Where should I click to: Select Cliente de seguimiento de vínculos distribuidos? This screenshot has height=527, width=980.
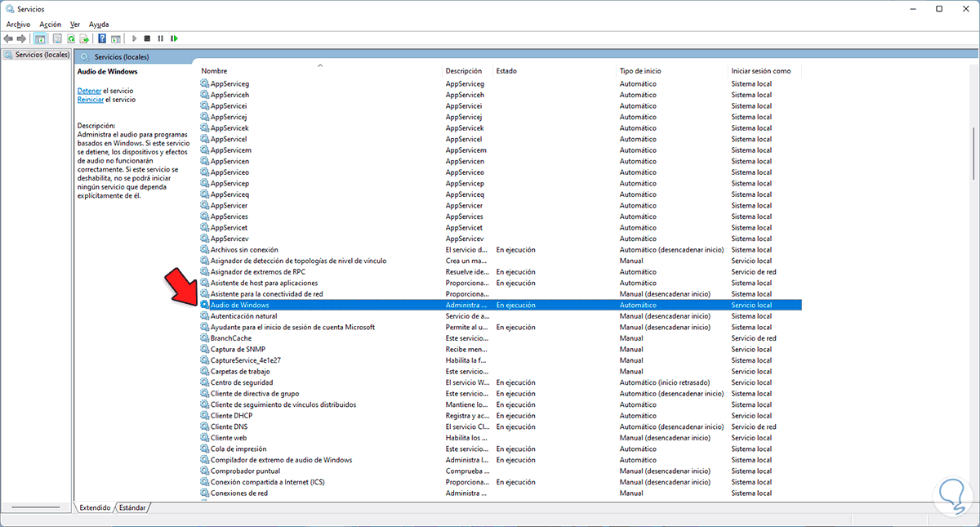click(x=283, y=404)
